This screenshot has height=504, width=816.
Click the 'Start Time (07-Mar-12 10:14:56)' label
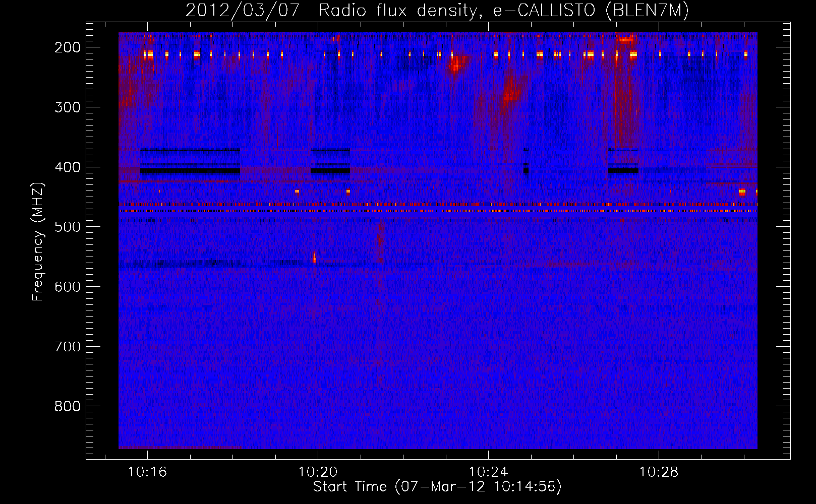tap(437, 487)
